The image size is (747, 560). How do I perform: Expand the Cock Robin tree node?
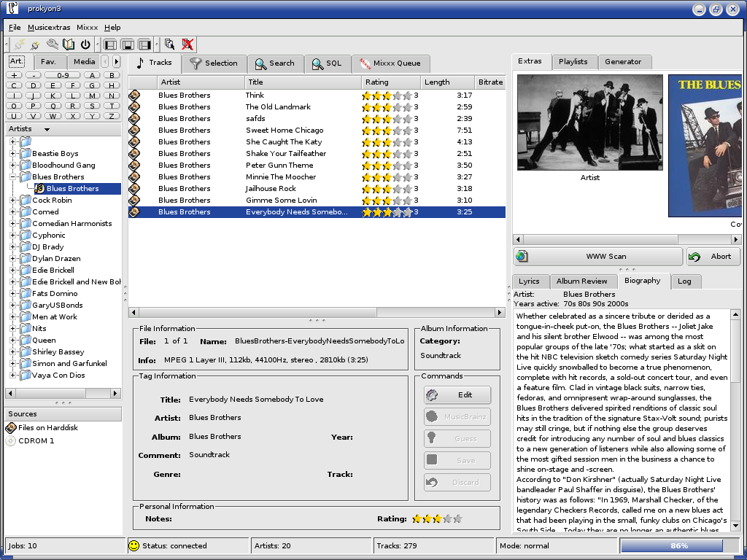13,200
